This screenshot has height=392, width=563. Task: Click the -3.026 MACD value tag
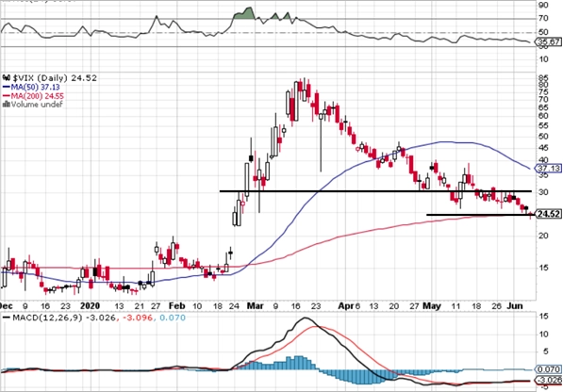pyautogui.click(x=548, y=380)
